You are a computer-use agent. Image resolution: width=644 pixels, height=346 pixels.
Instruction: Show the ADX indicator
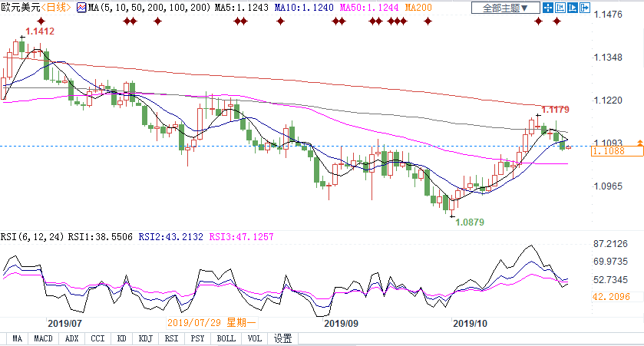tap(71, 338)
